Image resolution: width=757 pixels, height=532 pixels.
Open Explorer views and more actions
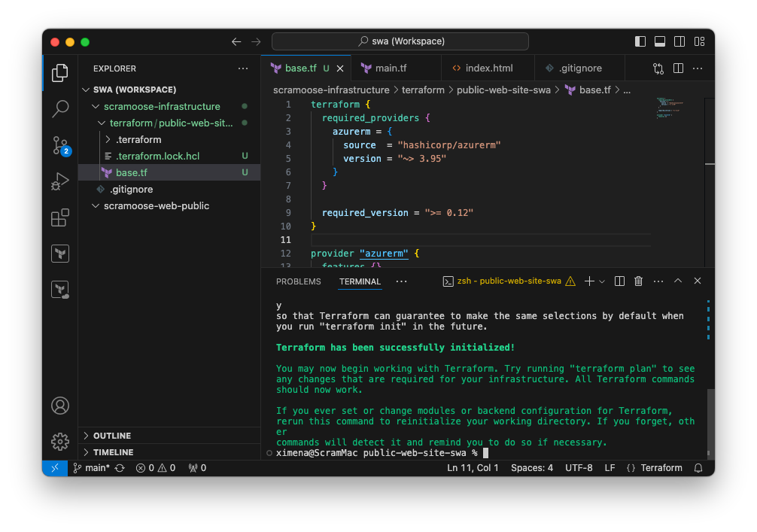click(x=243, y=68)
